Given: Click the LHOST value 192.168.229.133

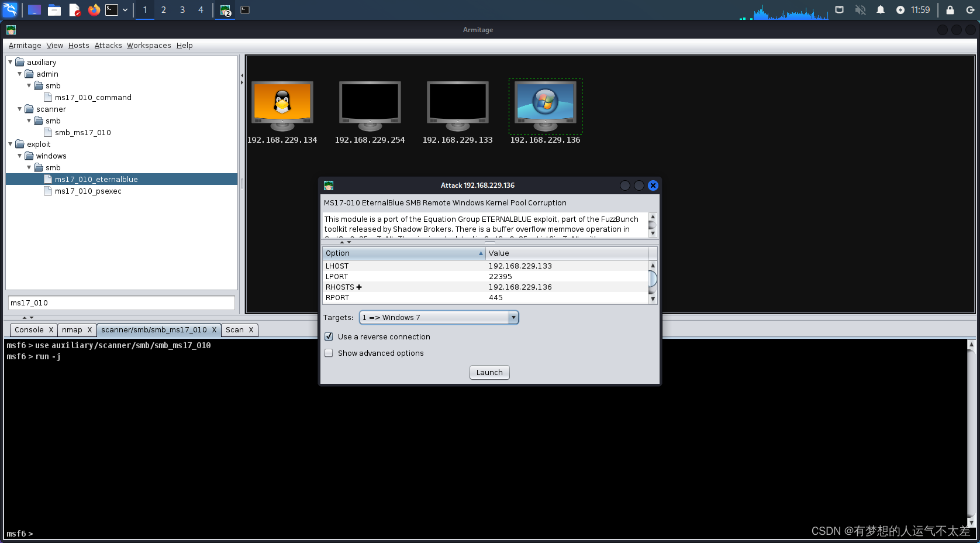Looking at the screenshot, I should 520,266.
